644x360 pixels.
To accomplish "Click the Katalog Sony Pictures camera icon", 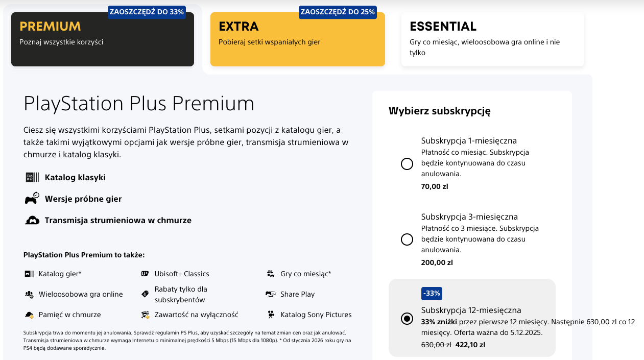I will [271, 315].
